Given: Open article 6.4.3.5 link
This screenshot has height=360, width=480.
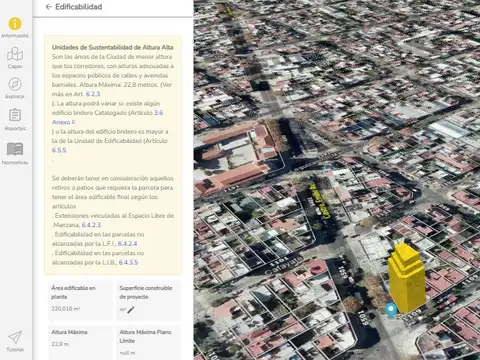Looking at the screenshot, I should tap(128, 262).
